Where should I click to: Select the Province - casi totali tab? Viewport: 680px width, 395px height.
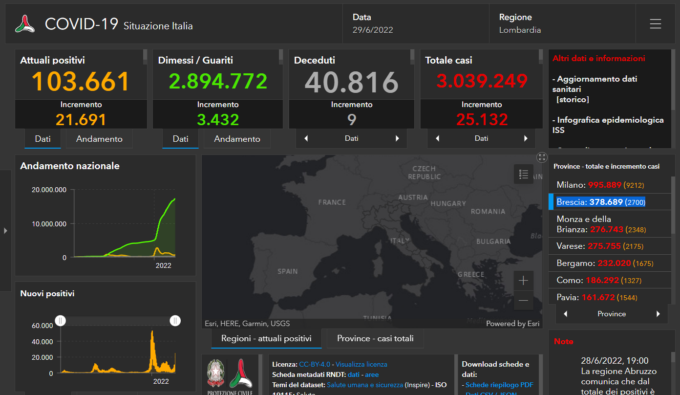(x=375, y=339)
